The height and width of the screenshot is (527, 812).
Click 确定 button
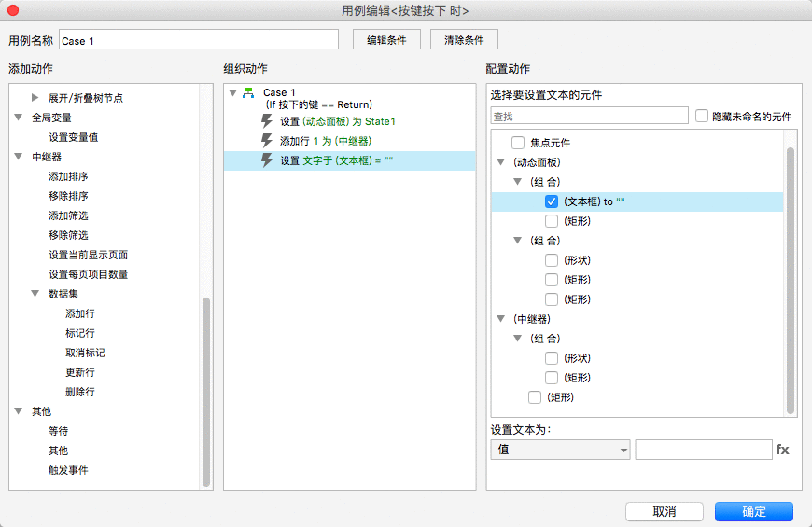754,511
